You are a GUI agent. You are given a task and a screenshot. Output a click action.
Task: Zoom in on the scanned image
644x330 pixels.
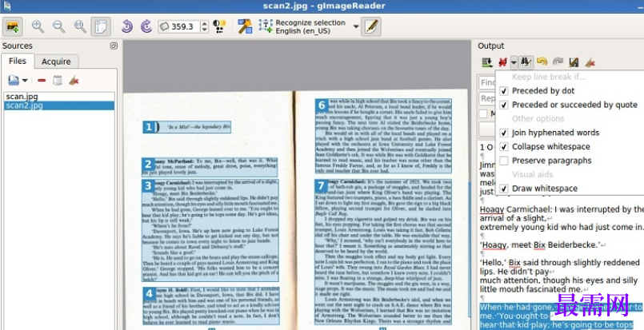point(38,26)
